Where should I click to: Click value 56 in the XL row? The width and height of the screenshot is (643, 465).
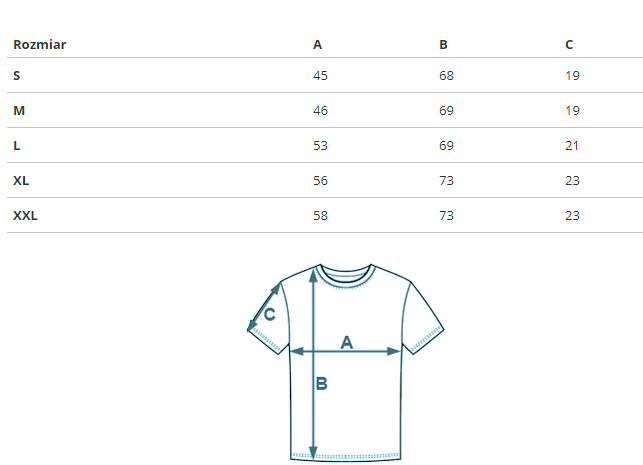click(320, 180)
